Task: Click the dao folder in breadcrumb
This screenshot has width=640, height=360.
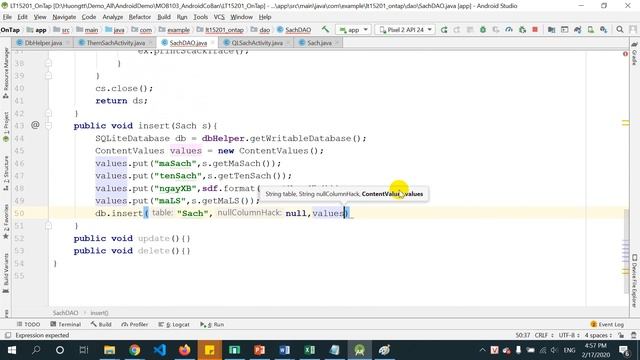Action: (260, 30)
